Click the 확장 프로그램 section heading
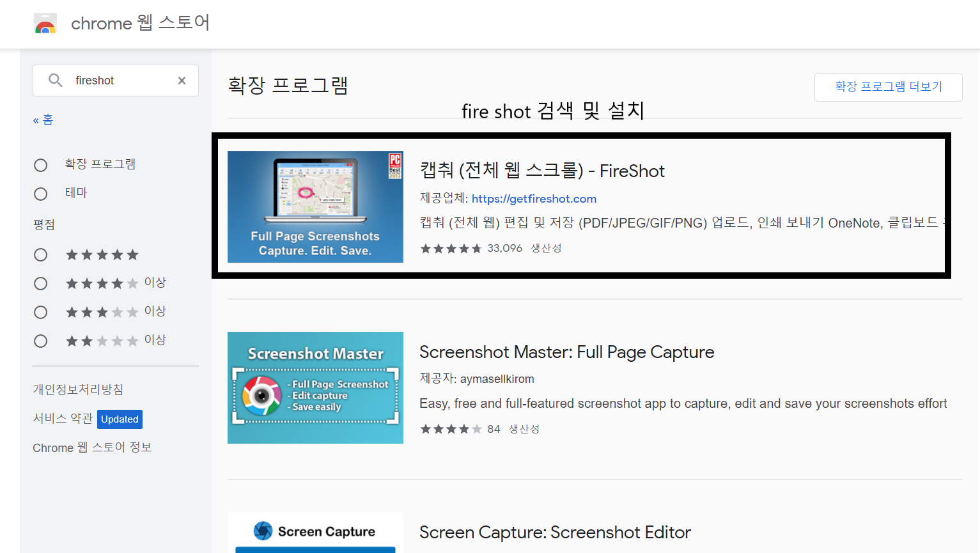Image resolution: width=980 pixels, height=553 pixels. (288, 86)
